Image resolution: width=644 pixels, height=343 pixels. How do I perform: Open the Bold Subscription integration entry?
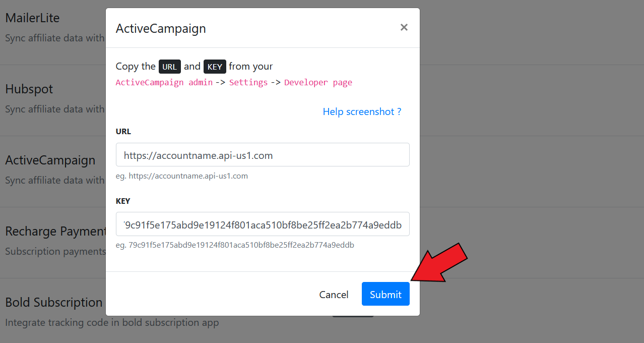(x=54, y=302)
